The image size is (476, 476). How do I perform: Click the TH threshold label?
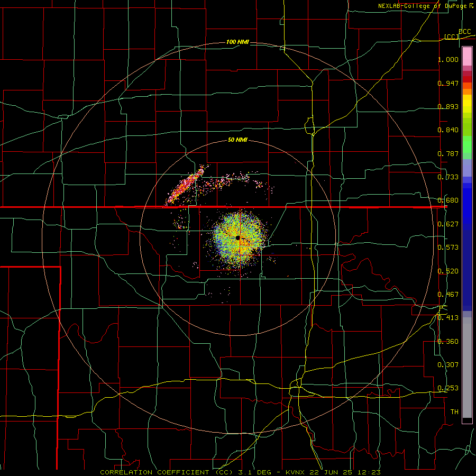tap(454, 412)
